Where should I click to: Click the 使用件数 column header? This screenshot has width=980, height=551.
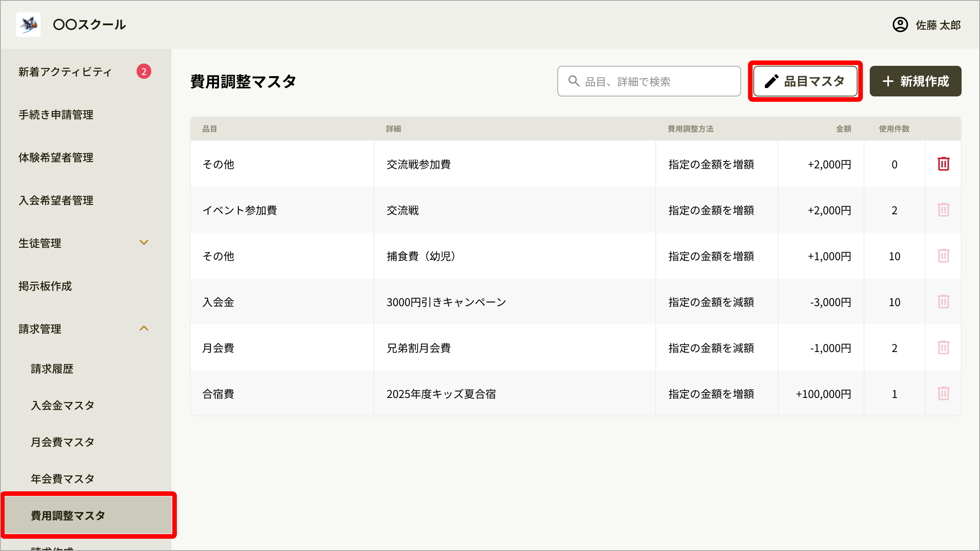(894, 129)
